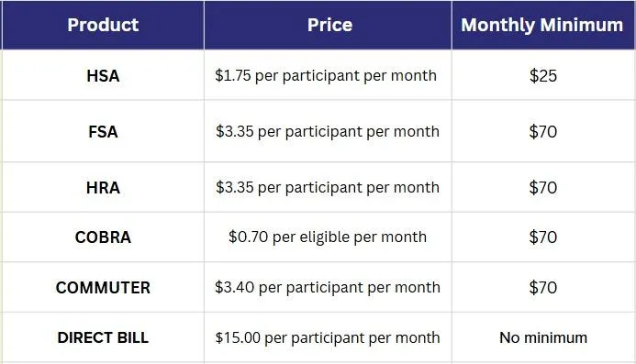
Task: Select the COBRA $70 minimum cell
Action: click(x=543, y=237)
